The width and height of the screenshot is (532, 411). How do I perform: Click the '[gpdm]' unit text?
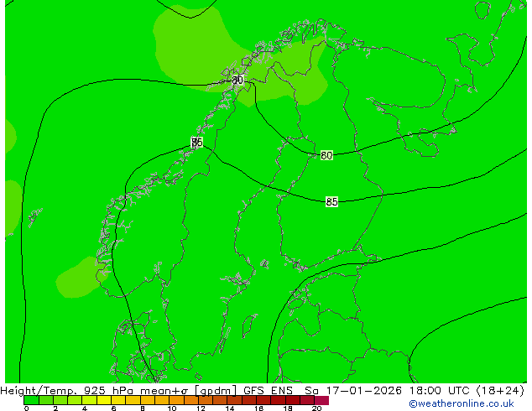click(x=216, y=391)
